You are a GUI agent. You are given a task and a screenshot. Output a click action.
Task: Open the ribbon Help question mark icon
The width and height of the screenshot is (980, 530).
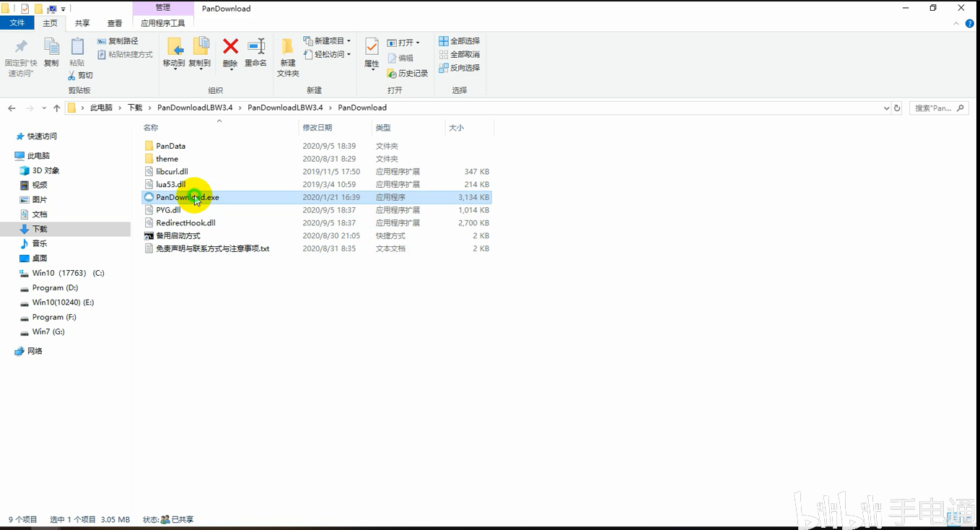point(970,23)
